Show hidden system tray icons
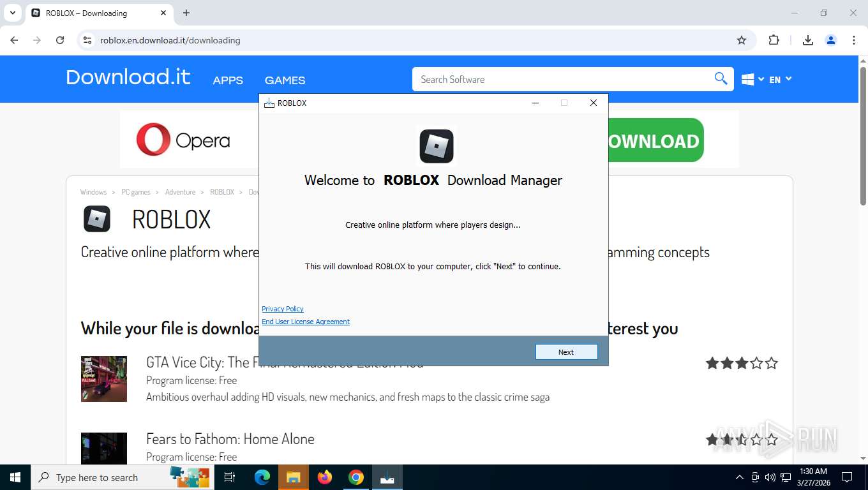 (x=740, y=477)
